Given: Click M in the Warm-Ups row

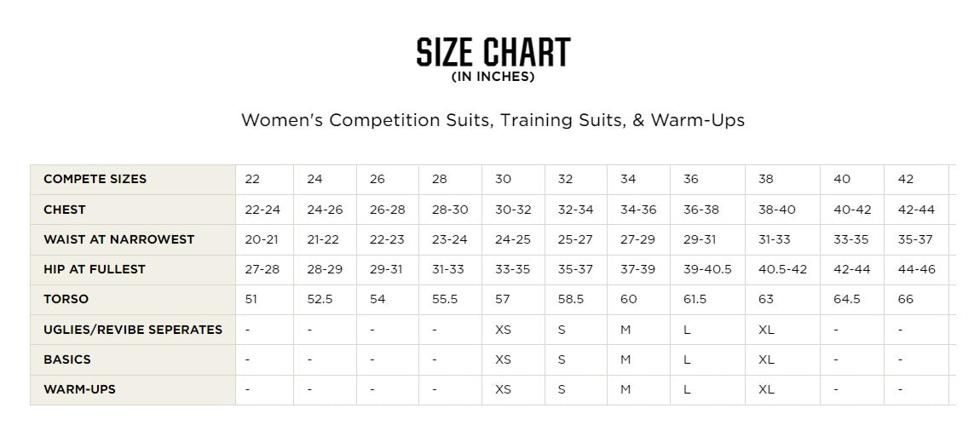Looking at the screenshot, I should pyautogui.click(x=625, y=389).
